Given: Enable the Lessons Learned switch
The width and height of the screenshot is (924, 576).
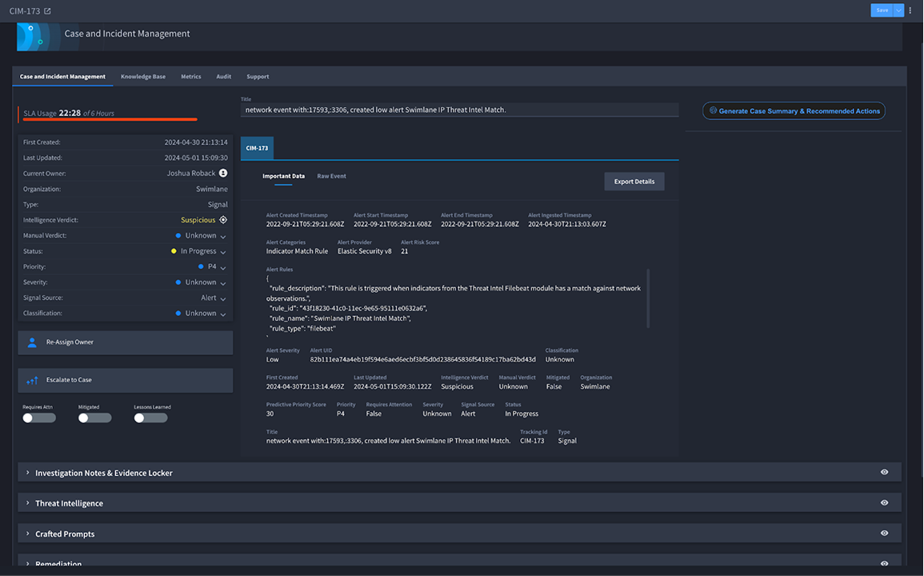Looking at the screenshot, I should click(151, 418).
